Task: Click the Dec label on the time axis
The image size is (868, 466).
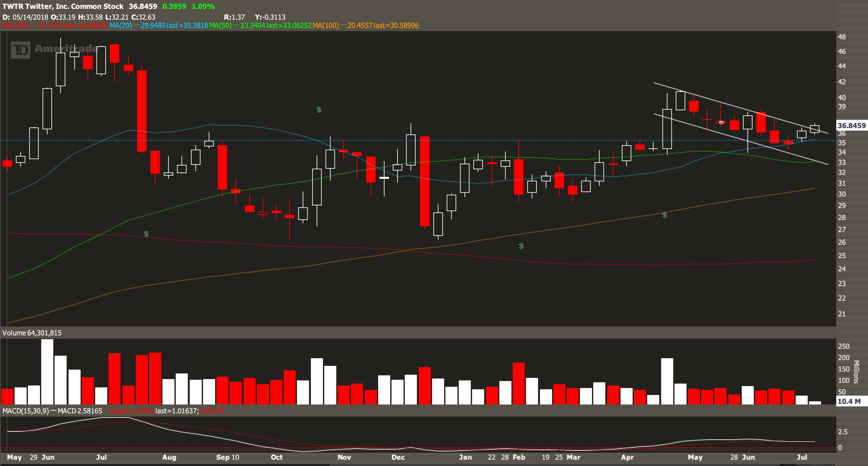Action: [x=398, y=457]
